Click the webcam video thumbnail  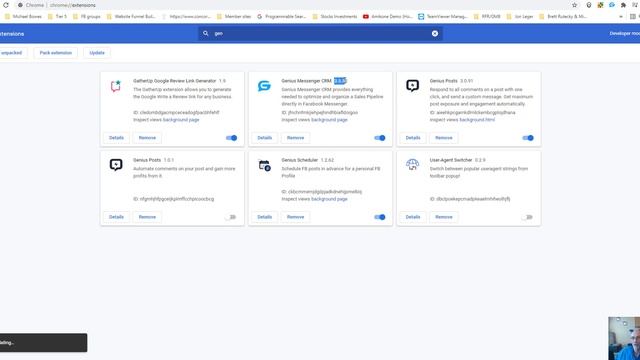[x=624, y=338]
